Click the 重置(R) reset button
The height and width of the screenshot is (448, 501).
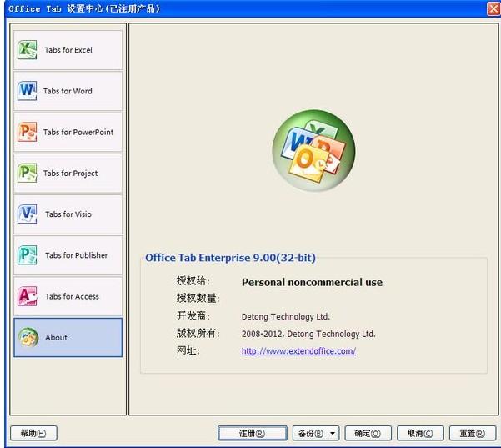pyautogui.click(x=473, y=433)
